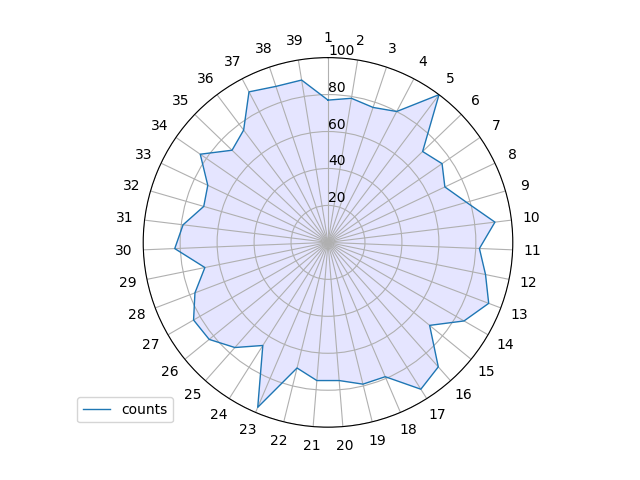The height and width of the screenshot is (480, 640).
Task: Click angular axis label 14
Action: tap(505, 344)
